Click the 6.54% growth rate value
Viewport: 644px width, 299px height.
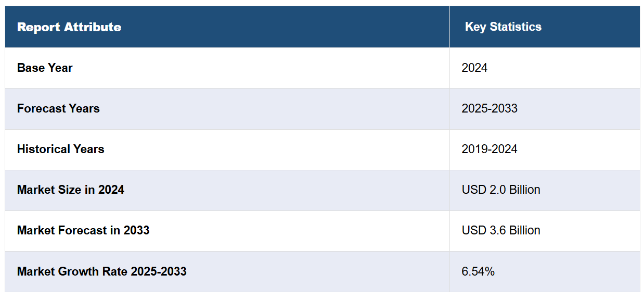[x=478, y=271]
